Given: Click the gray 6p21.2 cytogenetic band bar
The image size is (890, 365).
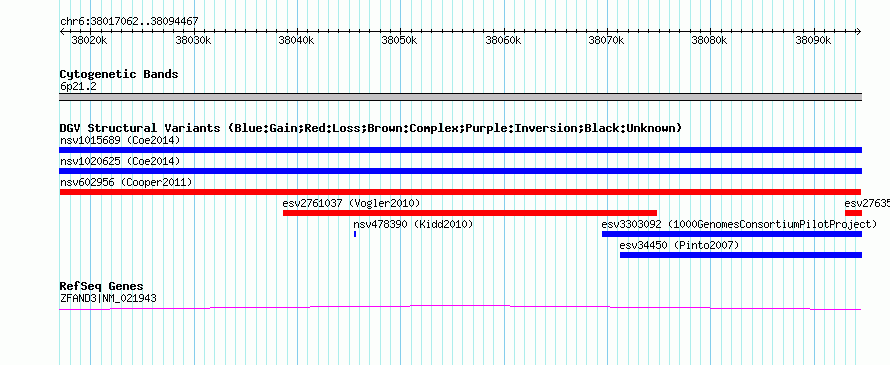Looking at the screenshot, I should tap(460, 97).
